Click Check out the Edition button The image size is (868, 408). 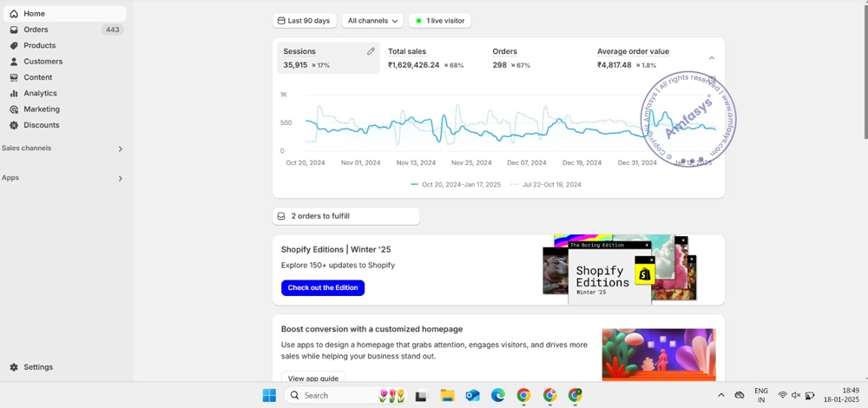(x=323, y=288)
